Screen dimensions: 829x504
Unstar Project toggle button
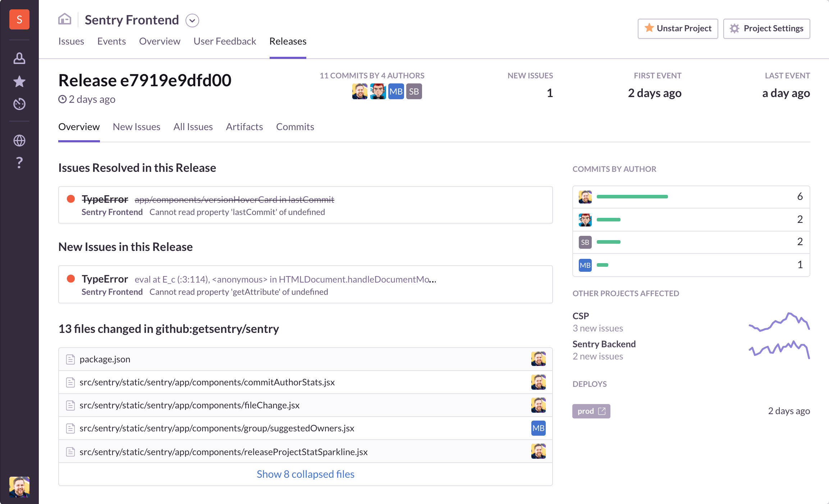678,28
